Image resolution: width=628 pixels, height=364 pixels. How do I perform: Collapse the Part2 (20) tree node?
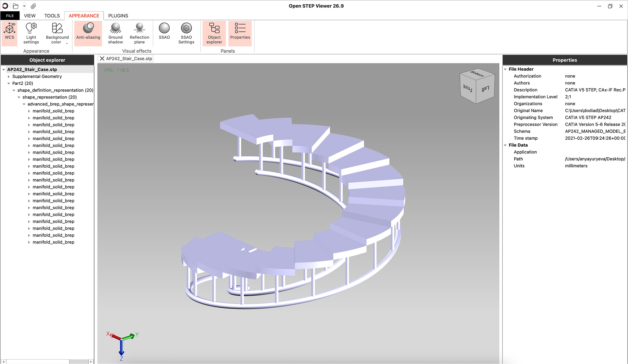[x=9, y=83]
